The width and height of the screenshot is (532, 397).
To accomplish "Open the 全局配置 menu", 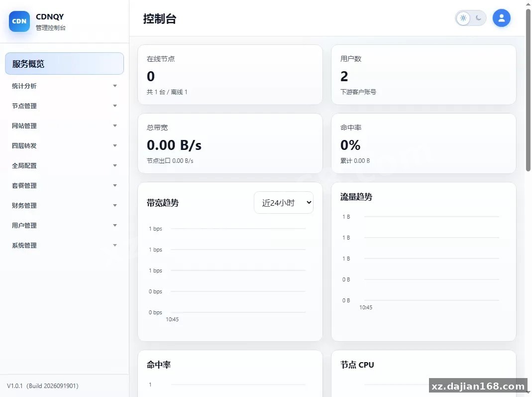I will (x=65, y=166).
